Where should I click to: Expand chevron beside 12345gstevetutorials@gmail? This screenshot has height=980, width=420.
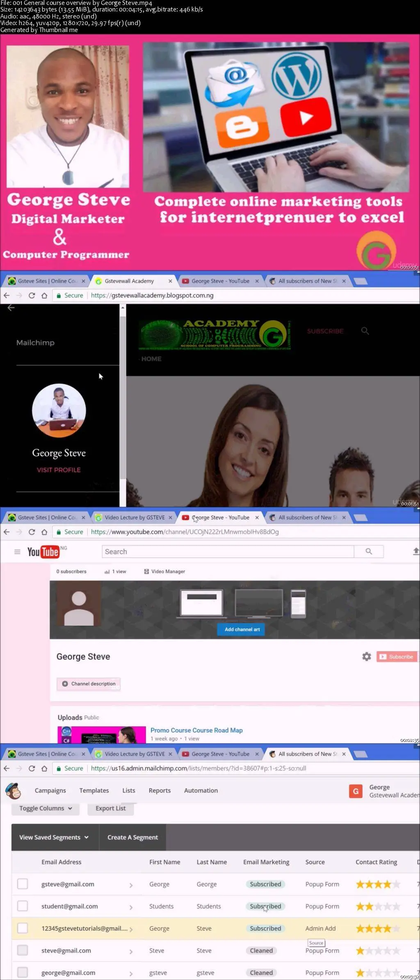point(131,930)
